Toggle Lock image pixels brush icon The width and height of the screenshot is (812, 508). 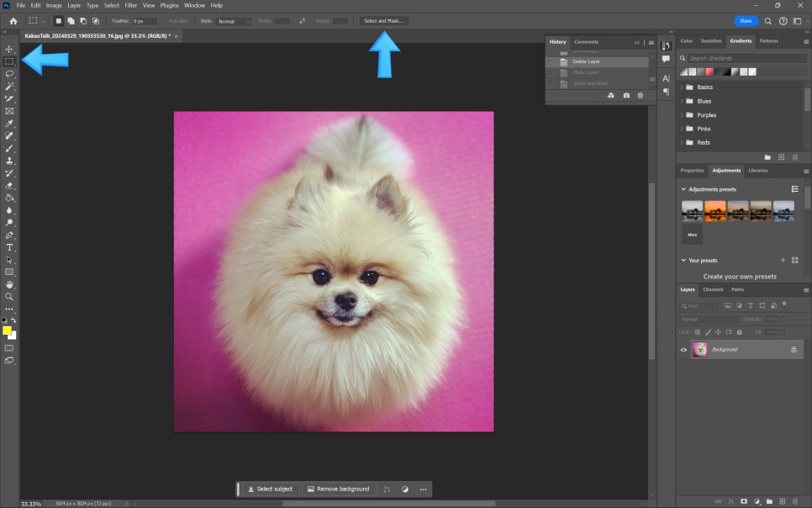(708, 332)
